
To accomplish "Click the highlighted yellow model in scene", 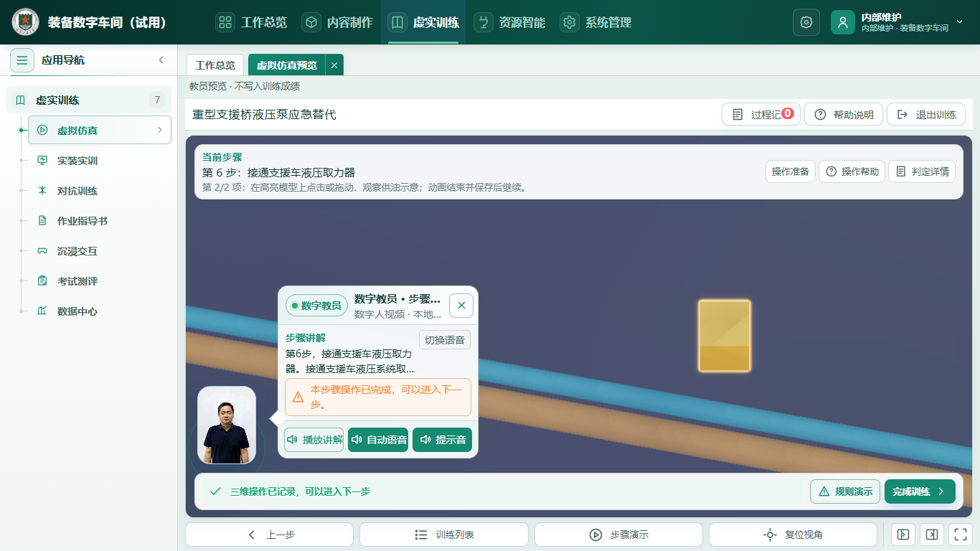I will [x=725, y=336].
